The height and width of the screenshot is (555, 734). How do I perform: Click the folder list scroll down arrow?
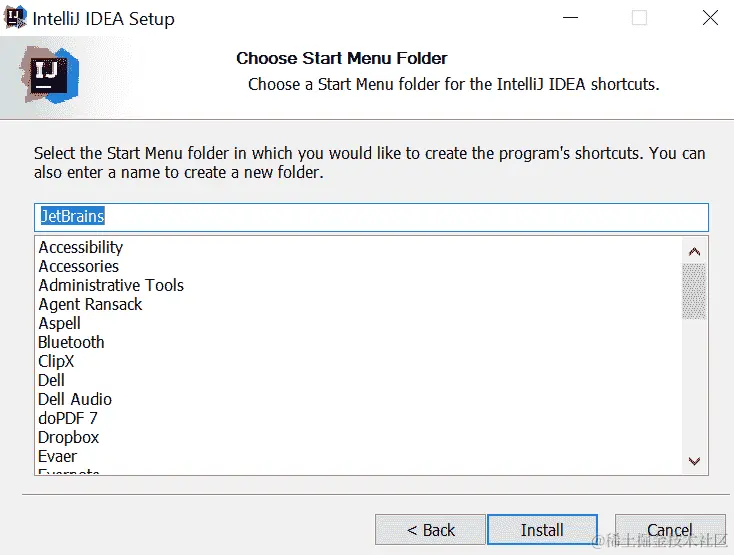click(x=694, y=461)
